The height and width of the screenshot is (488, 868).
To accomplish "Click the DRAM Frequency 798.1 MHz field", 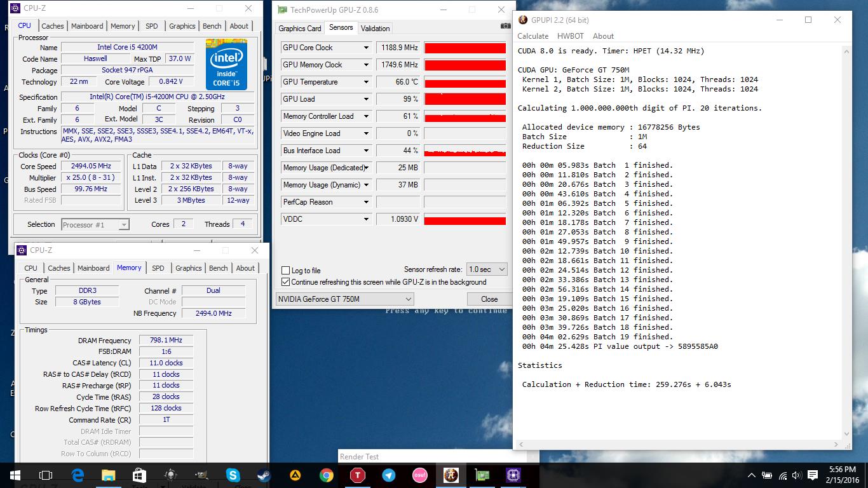I will 166,341.
